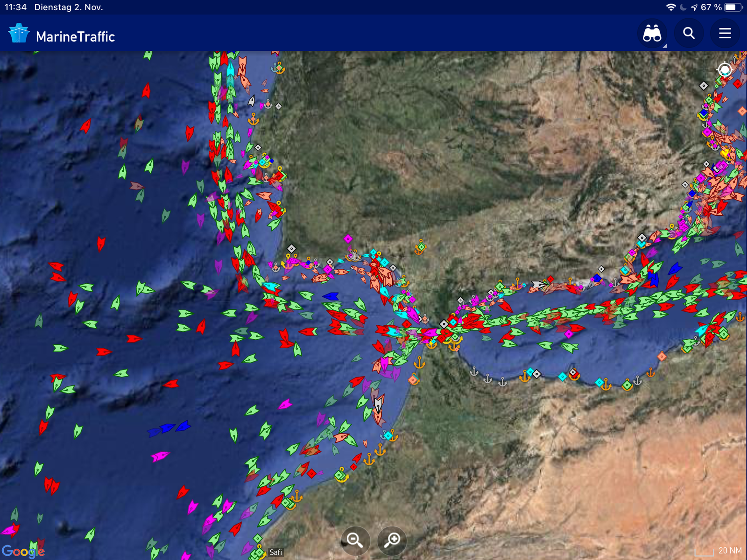This screenshot has width=747, height=560.
Task: Tap the search magnifier icon
Action: (689, 34)
